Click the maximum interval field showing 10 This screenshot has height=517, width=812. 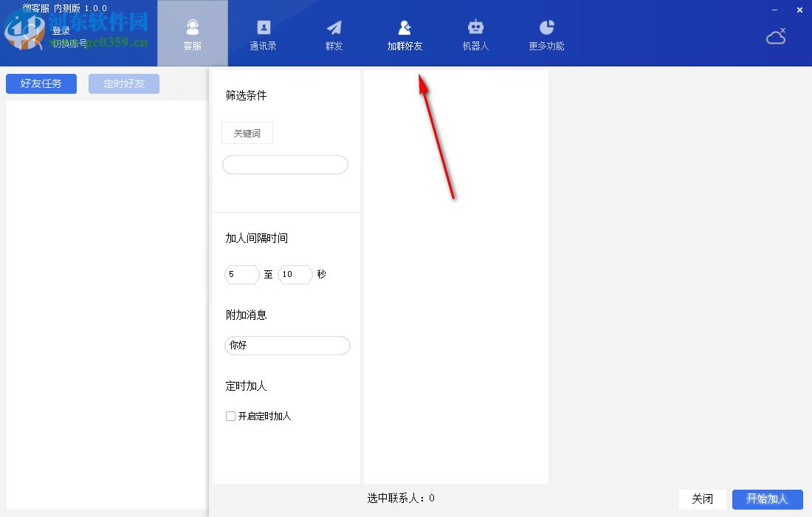295,274
